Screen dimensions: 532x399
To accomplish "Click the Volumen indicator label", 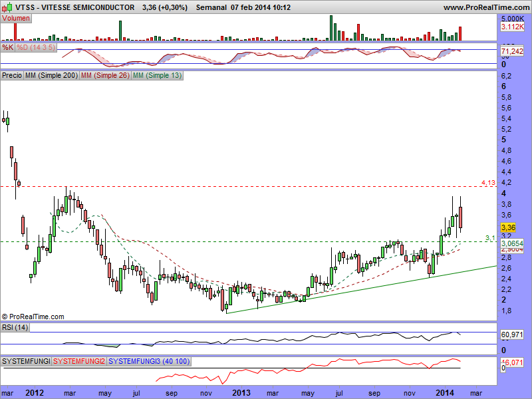I will click(16, 19).
